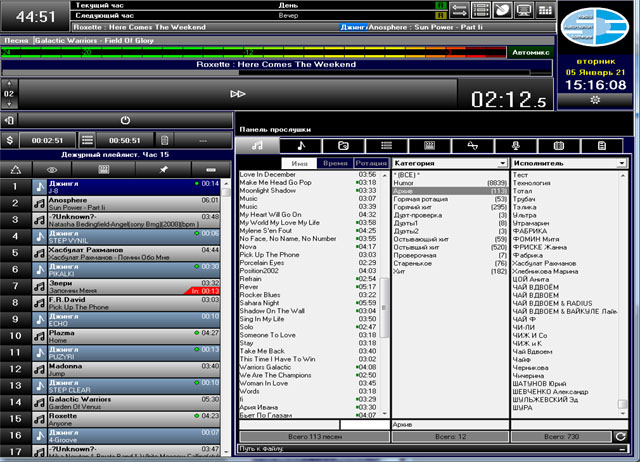Click the monitor icon in top toolbar
The image size is (640, 462).
[524, 10]
